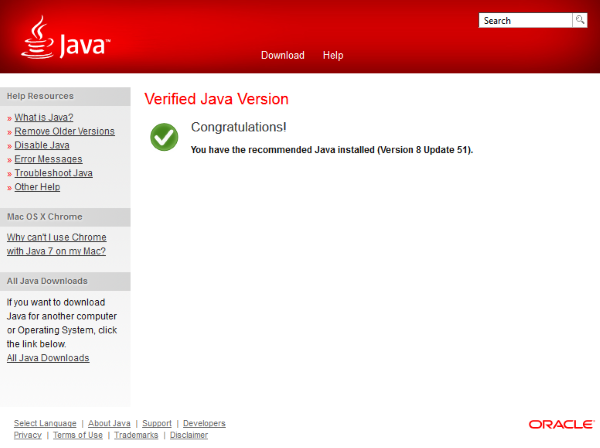Open the Support footer link
The image size is (600, 448).
pyautogui.click(x=157, y=423)
